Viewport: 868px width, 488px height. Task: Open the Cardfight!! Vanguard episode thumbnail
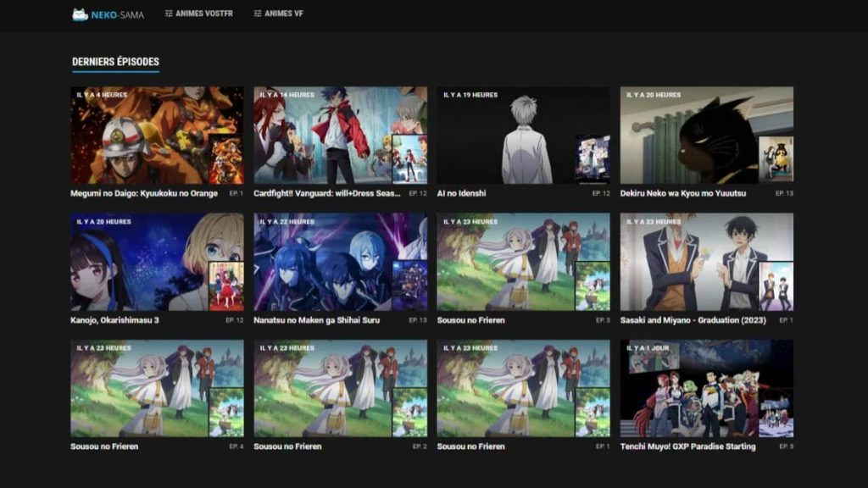point(340,135)
